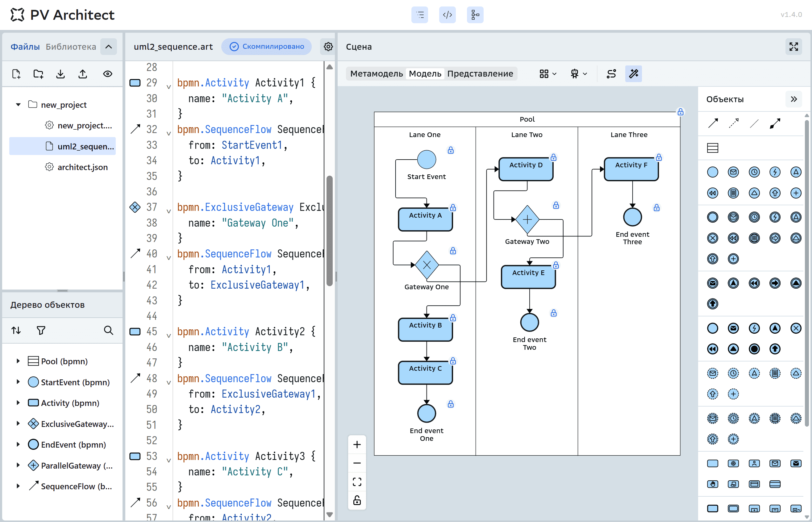Create a new file in Files panel
The image size is (812, 522).
pos(16,74)
